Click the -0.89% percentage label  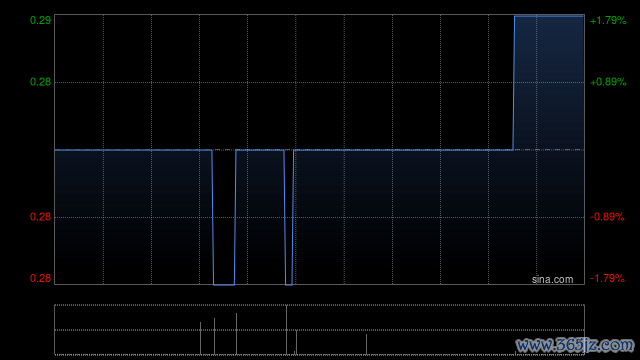point(607,217)
